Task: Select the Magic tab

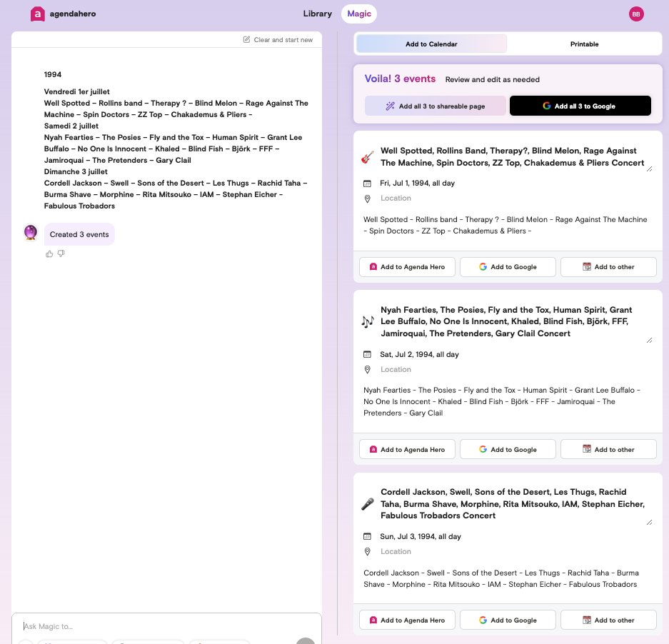Action: [x=359, y=14]
